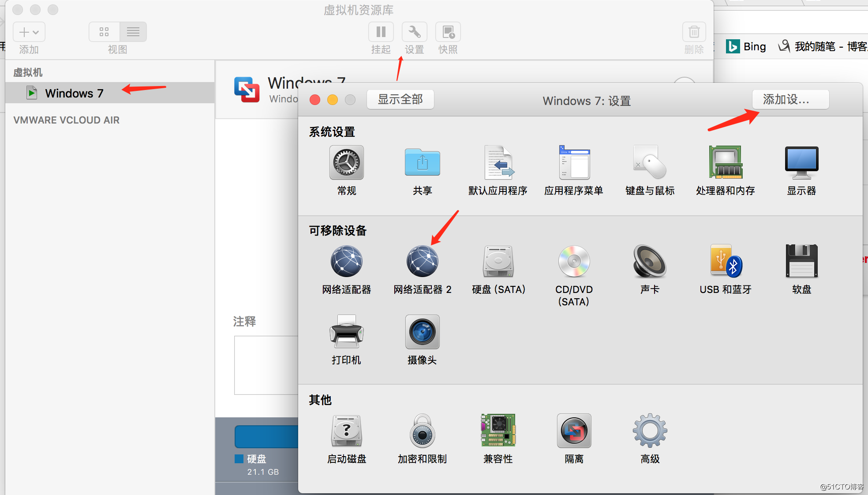The height and width of the screenshot is (495, 868).
Task: Click the 显示全部 button
Action: pos(400,99)
